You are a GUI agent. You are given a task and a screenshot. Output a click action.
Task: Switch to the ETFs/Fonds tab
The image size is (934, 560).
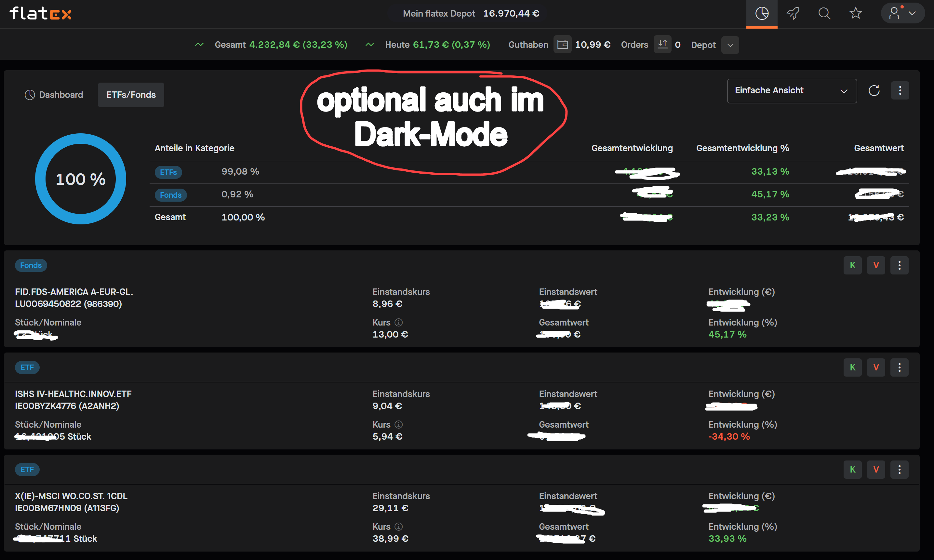131,95
